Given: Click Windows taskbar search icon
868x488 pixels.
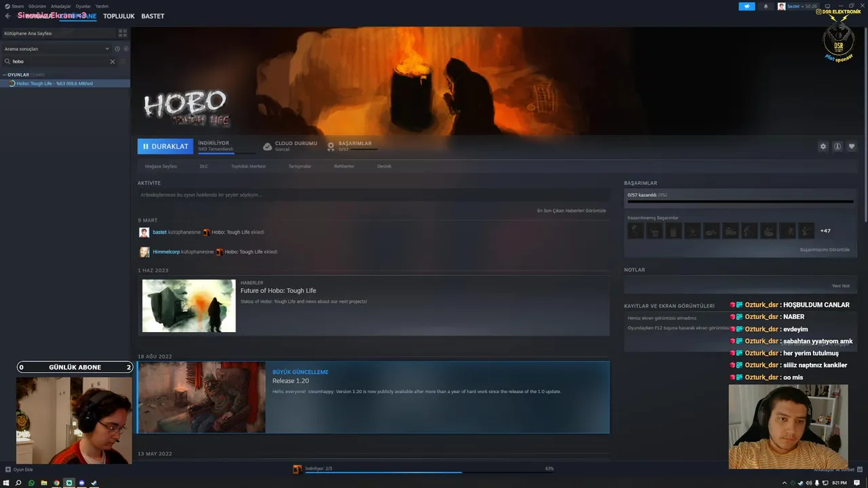Looking at the screenshot, I should tap(19, 483).
